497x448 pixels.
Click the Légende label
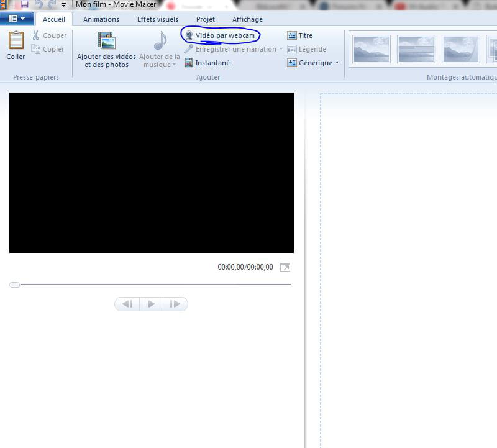[312, 49]
